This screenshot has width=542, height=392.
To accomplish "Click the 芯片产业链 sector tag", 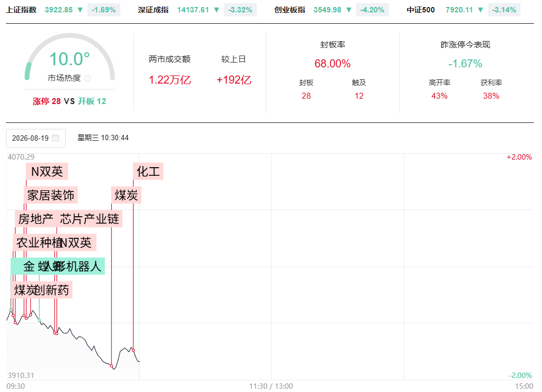I will [x=90, y=219].
